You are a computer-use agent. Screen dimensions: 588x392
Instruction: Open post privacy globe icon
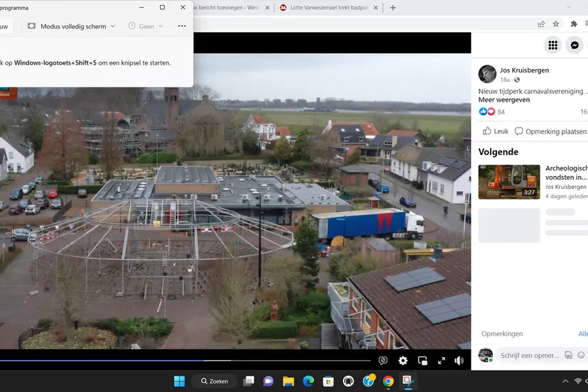point(517,80)
